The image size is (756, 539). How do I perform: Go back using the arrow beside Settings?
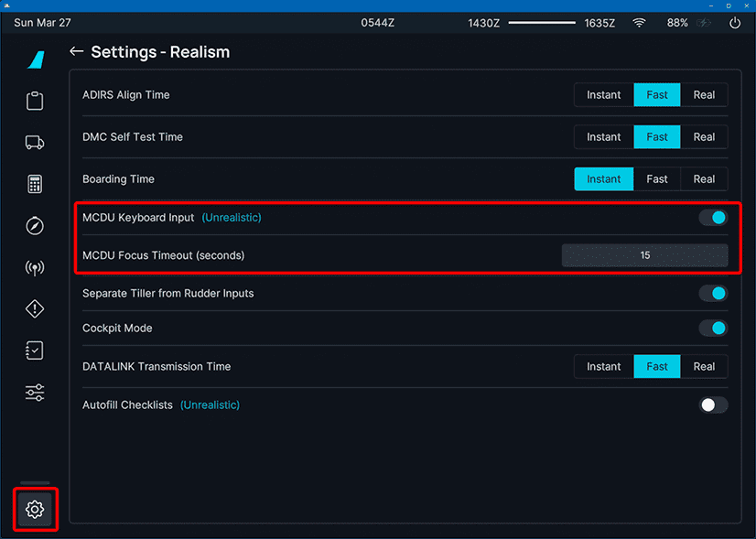click(76, 52)
